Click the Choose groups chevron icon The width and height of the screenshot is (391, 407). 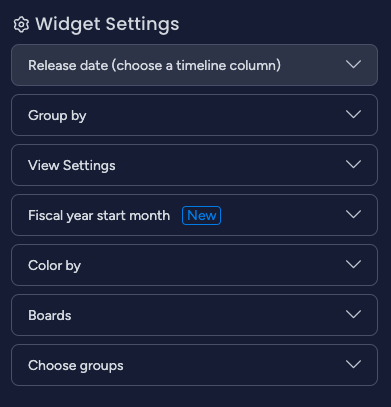click(x=353, y=364)
